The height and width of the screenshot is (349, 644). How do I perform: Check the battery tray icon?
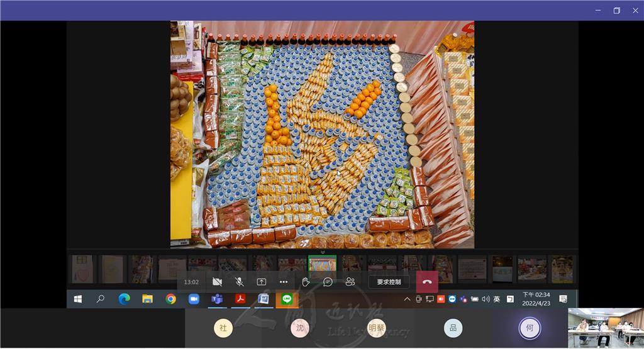coord(474,299)
